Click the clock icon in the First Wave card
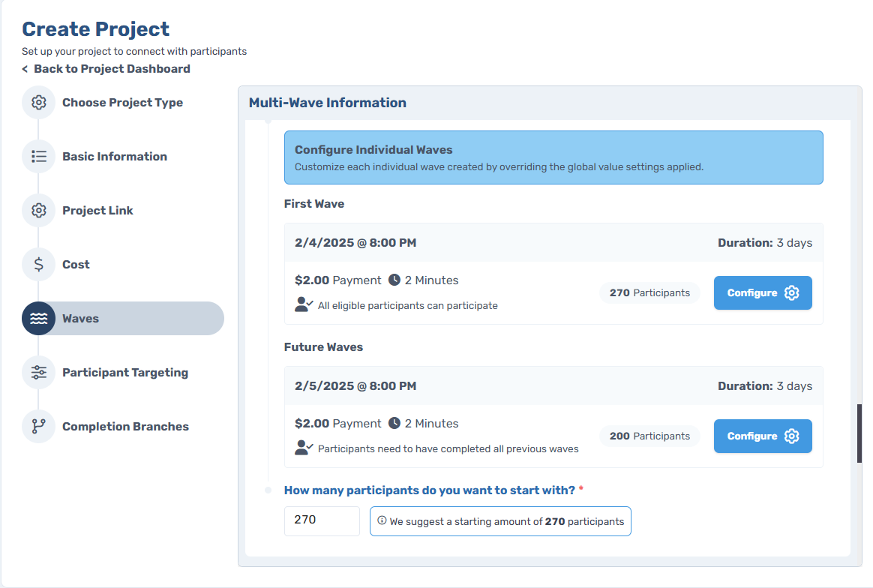 coord(394,280)
